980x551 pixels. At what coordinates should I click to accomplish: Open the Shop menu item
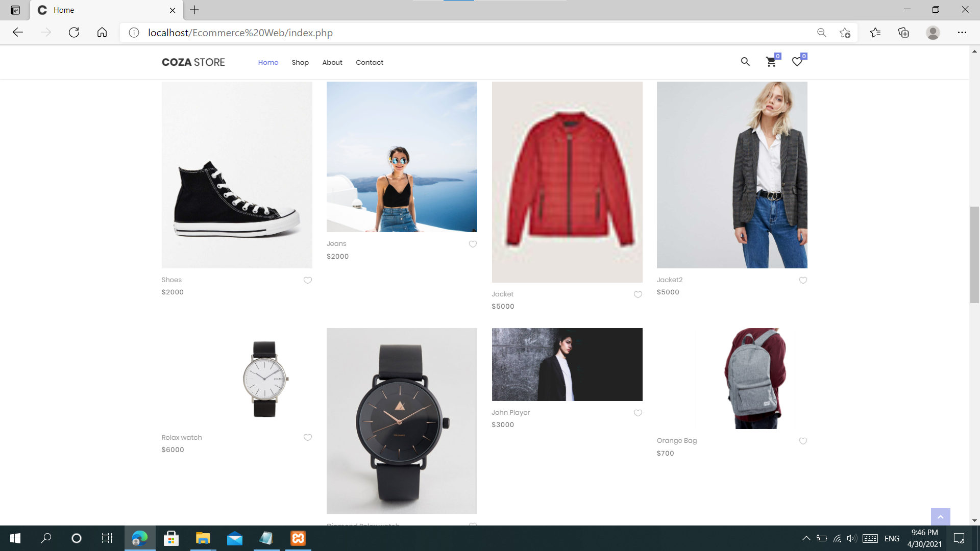click(x=300, y=62)
